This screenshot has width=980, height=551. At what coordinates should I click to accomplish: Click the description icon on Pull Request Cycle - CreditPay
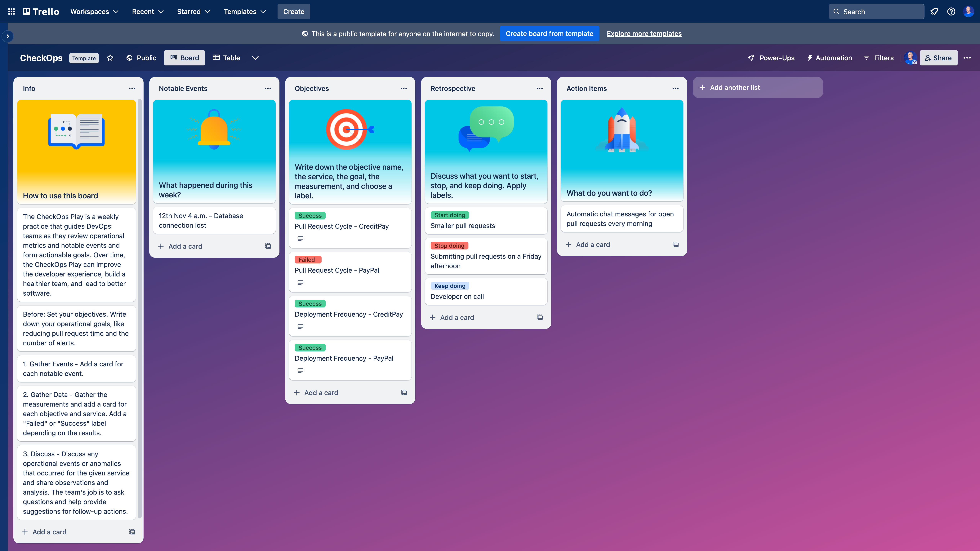[x=301, y=238]
